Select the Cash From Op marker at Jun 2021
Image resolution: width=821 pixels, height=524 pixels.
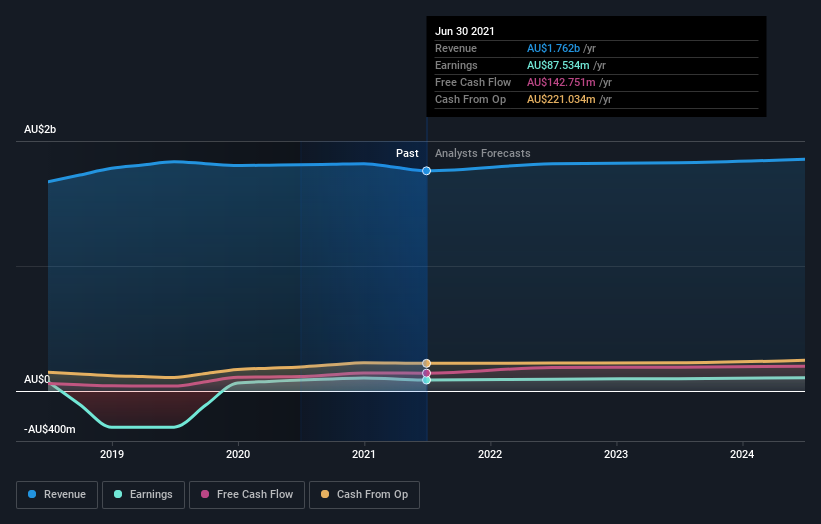point(427,363)
